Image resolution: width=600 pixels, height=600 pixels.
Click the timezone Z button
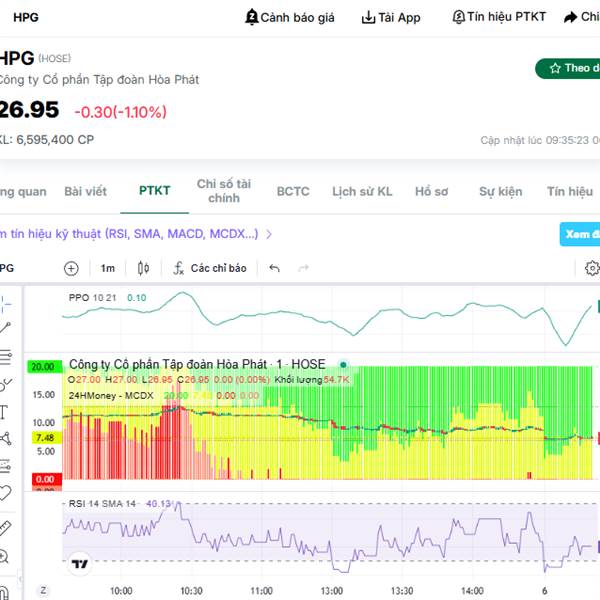tap(43, 590)
